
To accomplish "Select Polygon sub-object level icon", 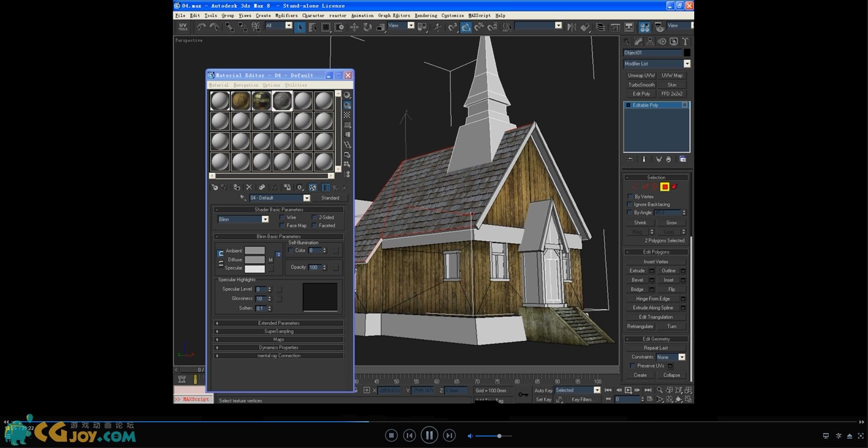I will tap(665, 187).
